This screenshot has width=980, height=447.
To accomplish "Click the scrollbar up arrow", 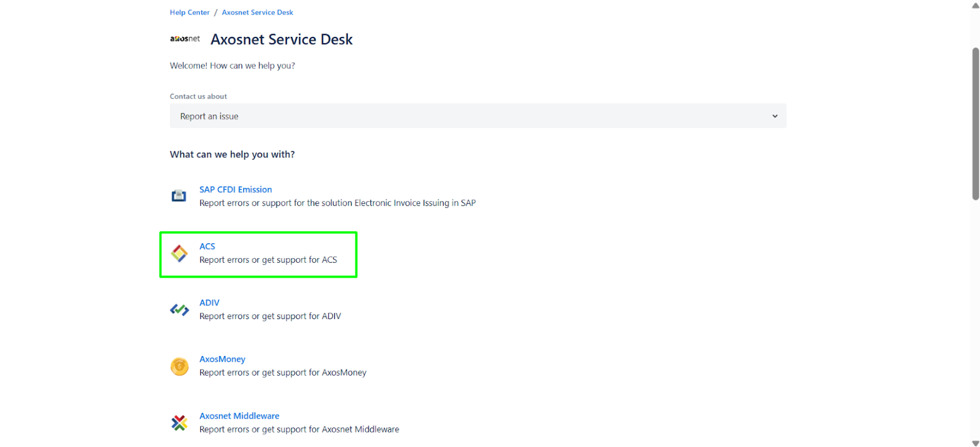I will point(975,5).
